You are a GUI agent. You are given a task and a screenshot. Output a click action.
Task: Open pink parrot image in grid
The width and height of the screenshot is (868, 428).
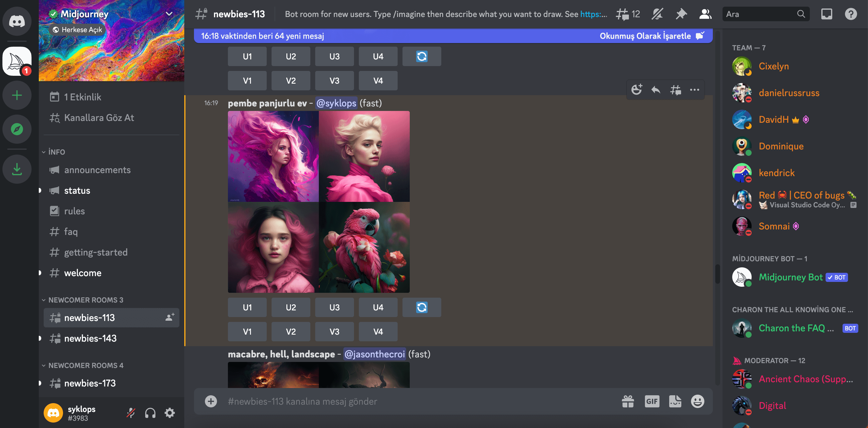pos(364,247)
